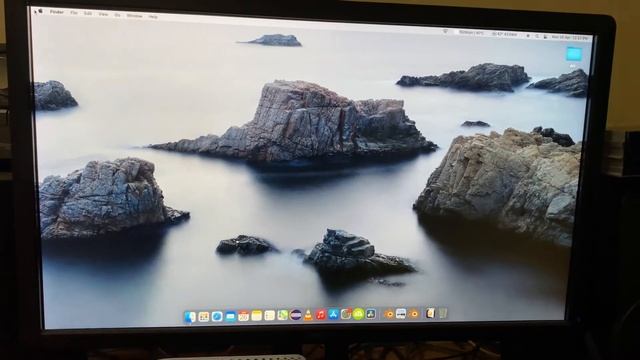Launch Safari from the Dock
The width and height of the screenshot is (640, 360).
pos(217,316)
